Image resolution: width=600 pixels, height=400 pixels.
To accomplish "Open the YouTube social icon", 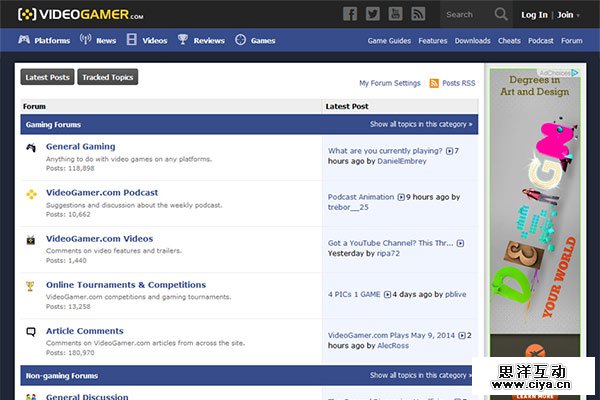I will point(395,14).
